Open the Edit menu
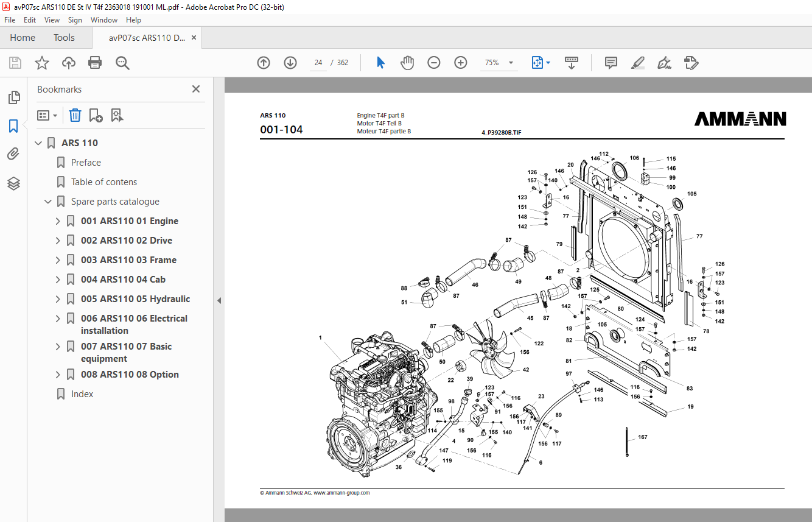The height and width of the screenshot is (522, 812). click(x=30, y=20)
